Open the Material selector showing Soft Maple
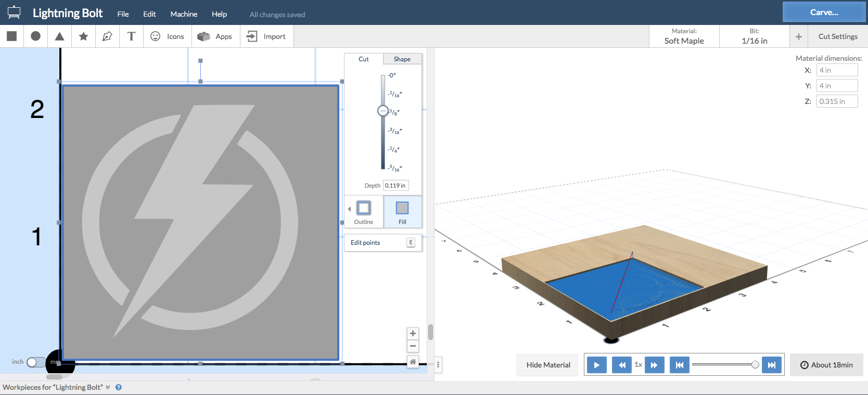This screenshot has height=395, width=868. coord(684,36)
